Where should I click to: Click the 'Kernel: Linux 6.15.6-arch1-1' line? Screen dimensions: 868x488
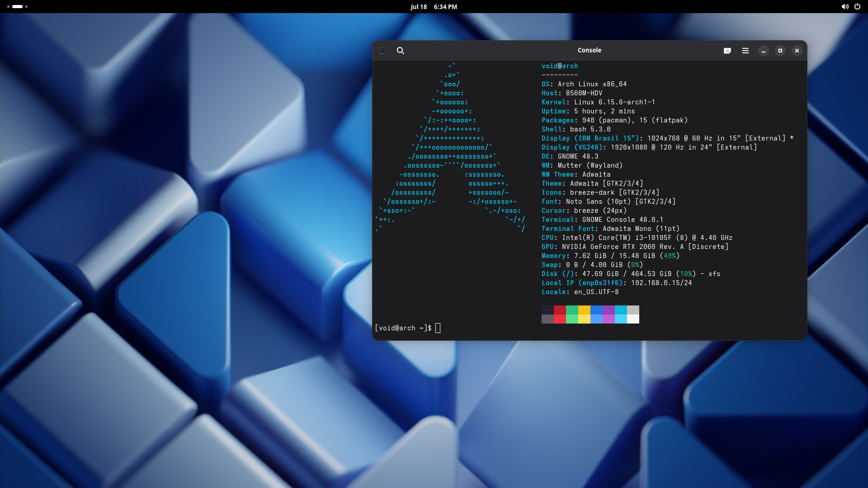[x=598, y=102]
